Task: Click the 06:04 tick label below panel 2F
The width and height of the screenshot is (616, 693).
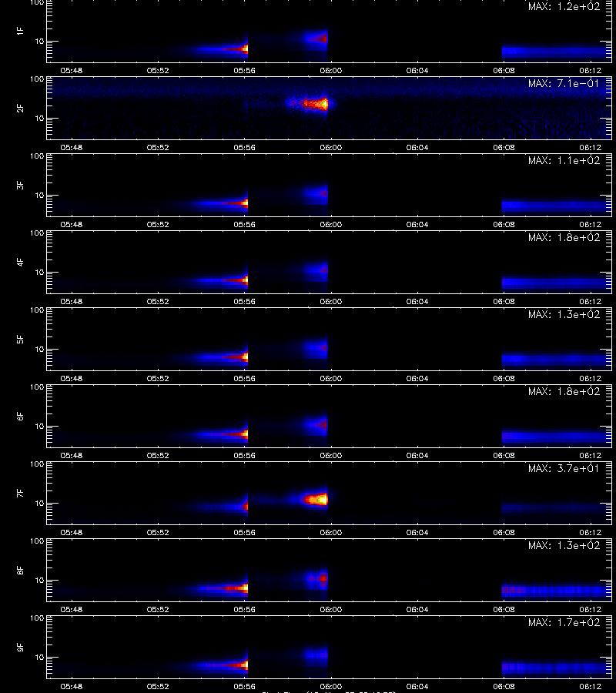Action: [417, 147]
